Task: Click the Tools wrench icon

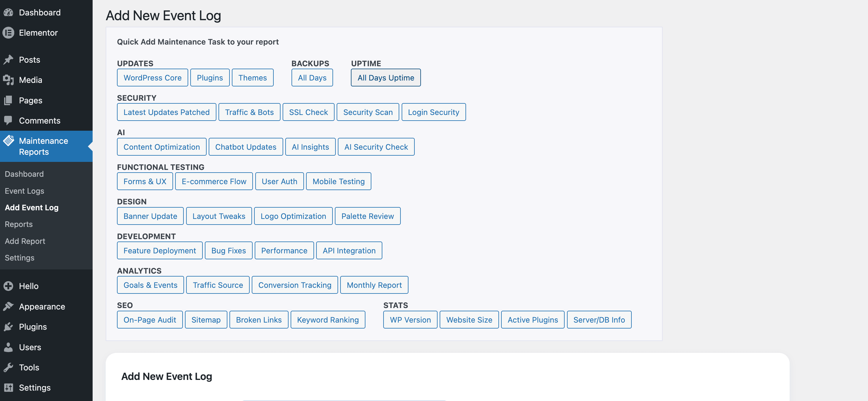Action: [8, 367]
